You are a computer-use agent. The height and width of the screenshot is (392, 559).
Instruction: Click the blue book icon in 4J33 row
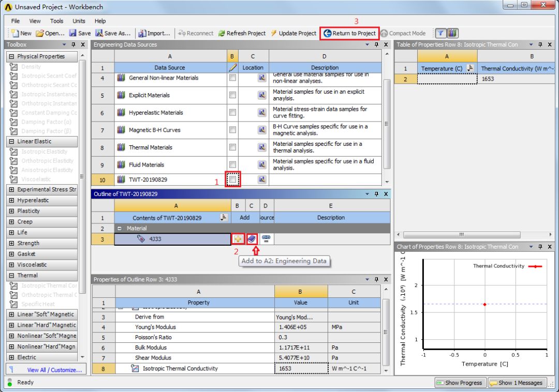[252, 239]
